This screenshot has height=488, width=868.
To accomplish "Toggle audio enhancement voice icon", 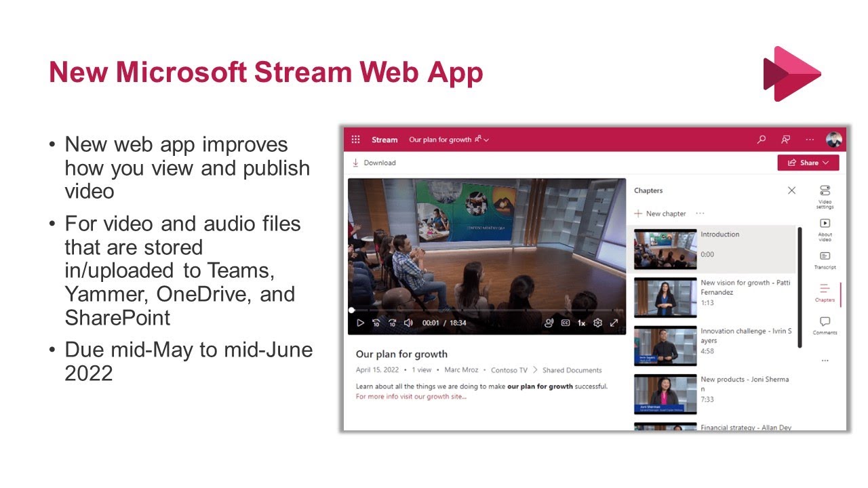I will click(549, 323).
